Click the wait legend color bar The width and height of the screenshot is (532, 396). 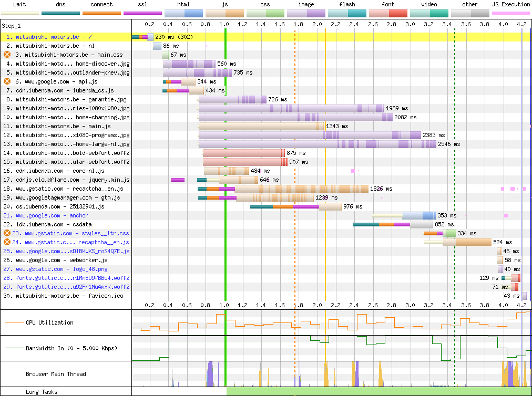pyautogui.click(x=20, y=14)
